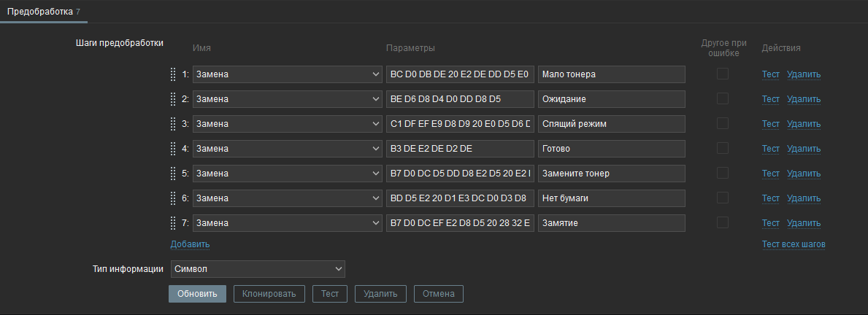Click drag handle icon for step 7
The height and width of the screenshot is (315, 868).
point(173,223)
